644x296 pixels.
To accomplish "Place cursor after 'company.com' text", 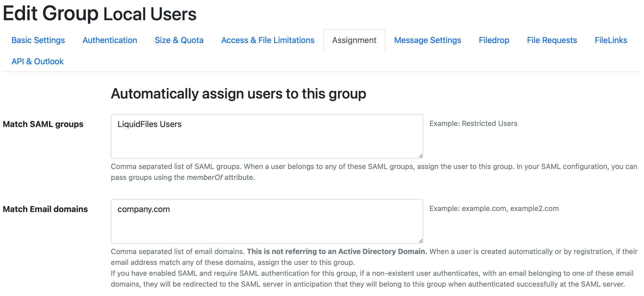I will [x=171, y=209].
